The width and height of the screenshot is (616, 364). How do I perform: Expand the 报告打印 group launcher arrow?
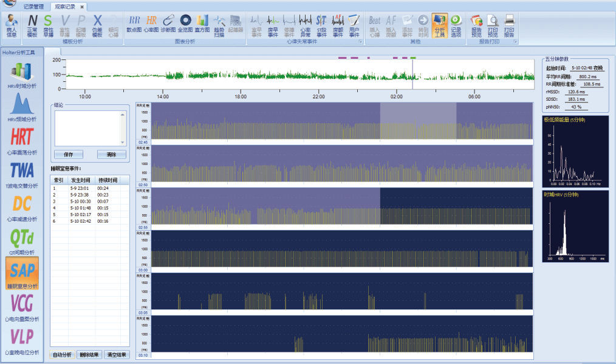tap(516, 42)
